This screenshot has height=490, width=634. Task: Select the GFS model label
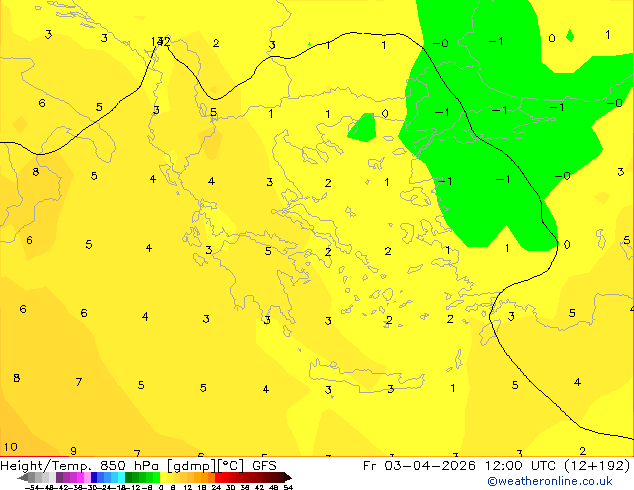pyautogui.click(x=264, y=466)
